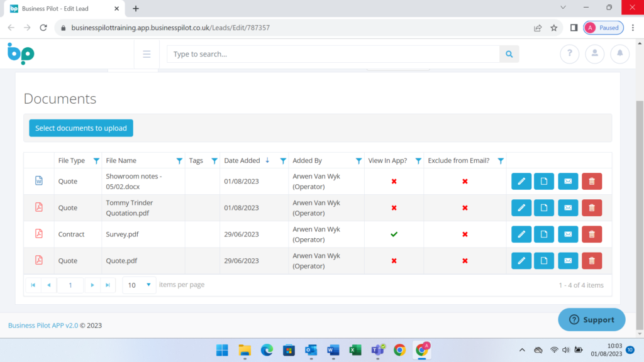Open the help question mark icon
644x362 pixels.
tap(569, 54)
